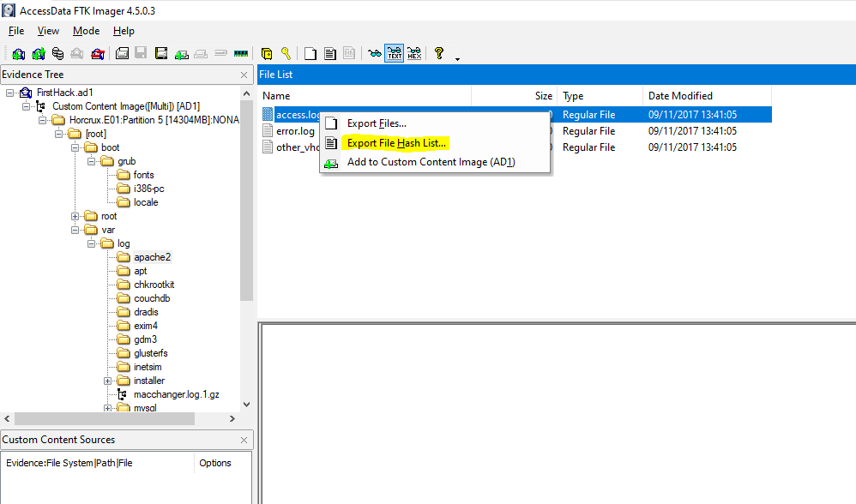856x504 pixels.
Task: Select the chkrootkit folder in the tree
Action: pyautogui.click(x=154, y=285)
